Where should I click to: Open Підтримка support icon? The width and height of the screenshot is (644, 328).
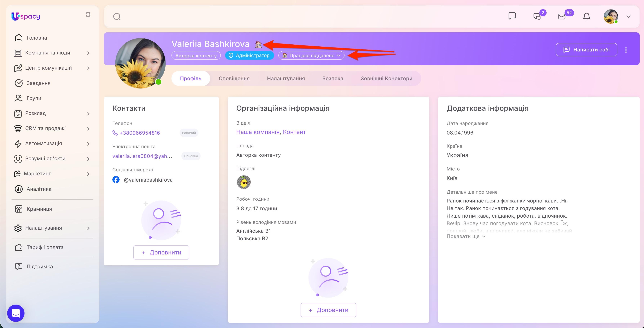tap(19, 267)
